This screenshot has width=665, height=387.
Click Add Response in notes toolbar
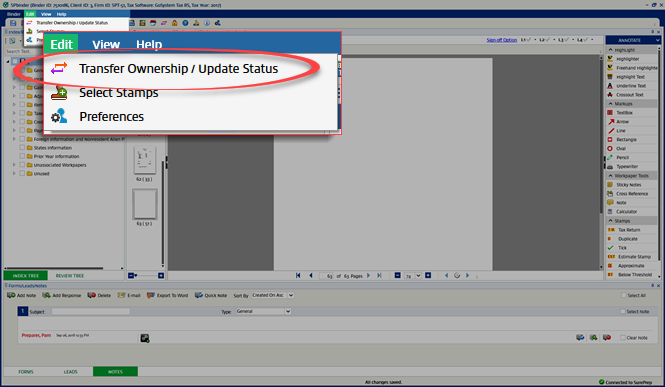[x=61, y=295]
